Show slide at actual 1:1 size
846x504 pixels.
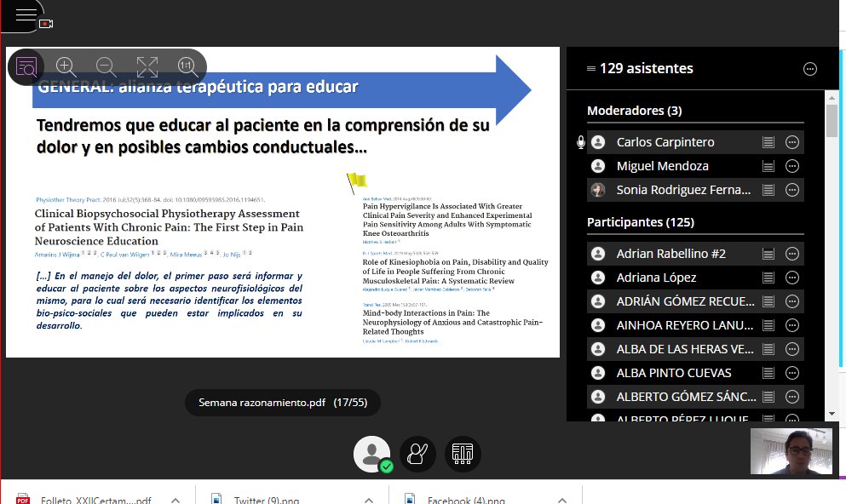point(187,67)
